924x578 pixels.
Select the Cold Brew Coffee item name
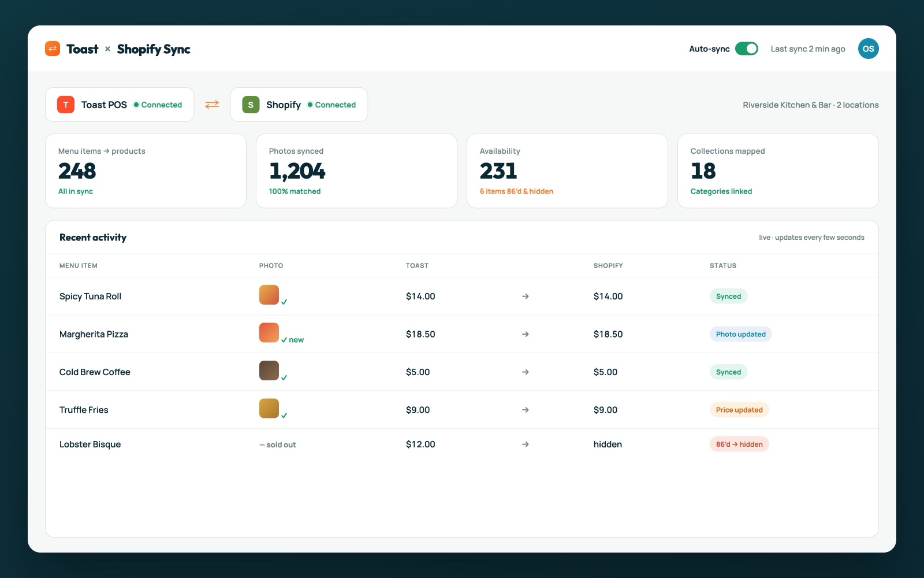pyautogui.click(x=95, y=372)
